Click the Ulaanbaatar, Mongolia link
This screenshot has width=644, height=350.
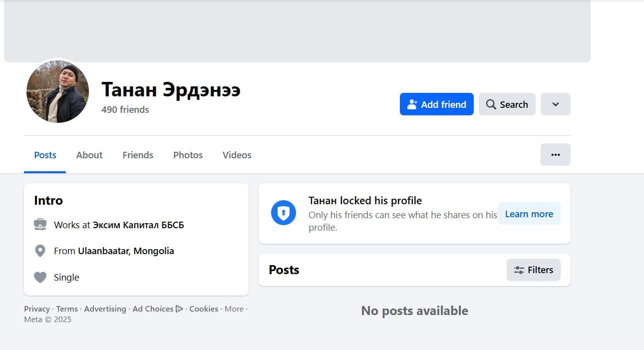[126, 251]
